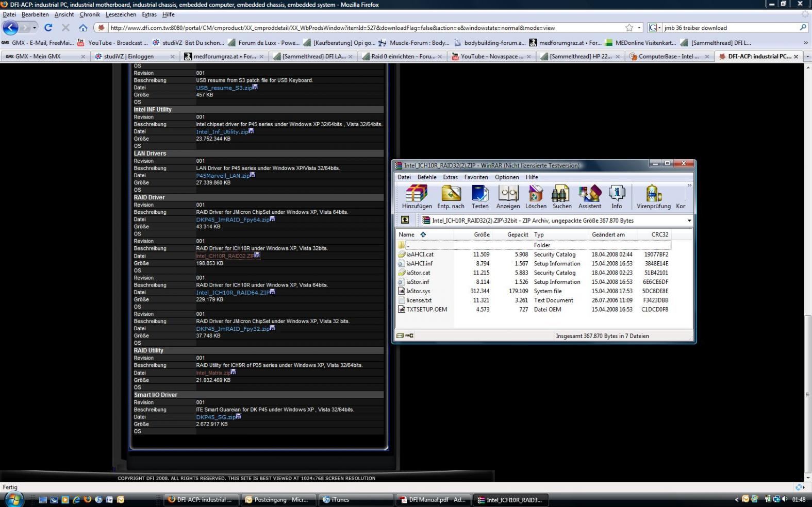This screenshot has width=812, height=507.
Task: Click WinRAR Testen icon
Action: tap(480, 197)
